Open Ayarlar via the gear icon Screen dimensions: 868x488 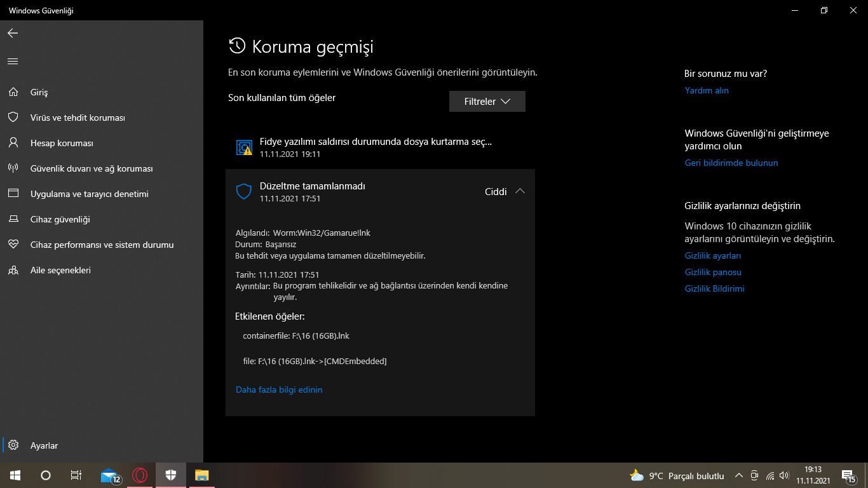pos(14,445)
